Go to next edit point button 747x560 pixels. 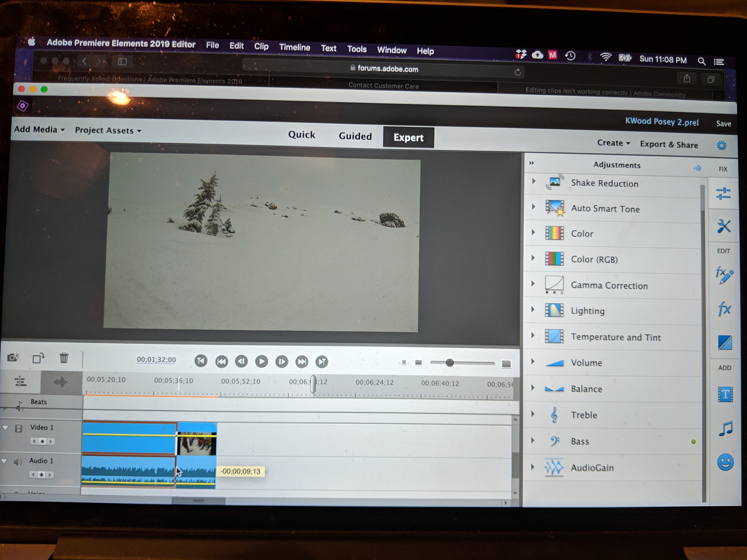322,362
